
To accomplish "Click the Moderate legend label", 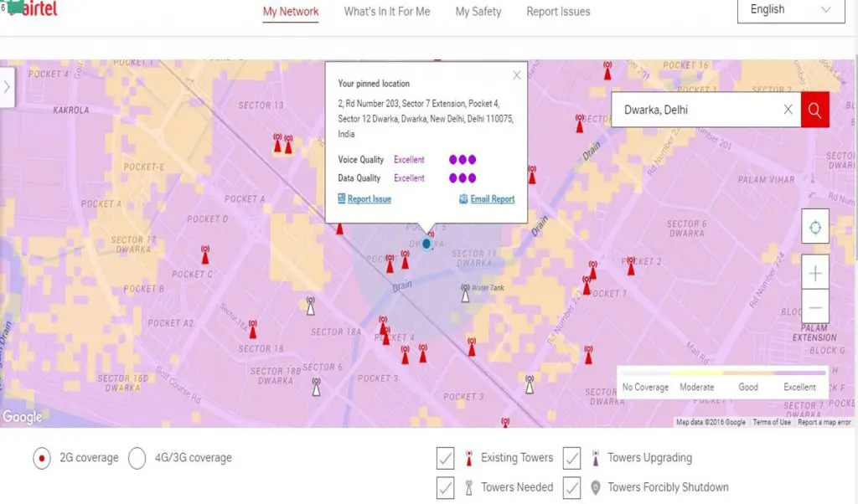I will coord(696,387).
